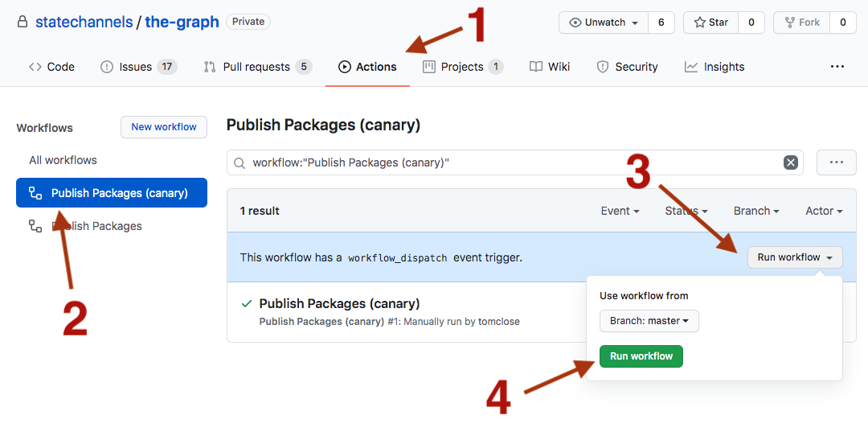868x440 pixels.
Task: Click the Insights graph icon
Action: pyautogui.click(x=691, y=67)
